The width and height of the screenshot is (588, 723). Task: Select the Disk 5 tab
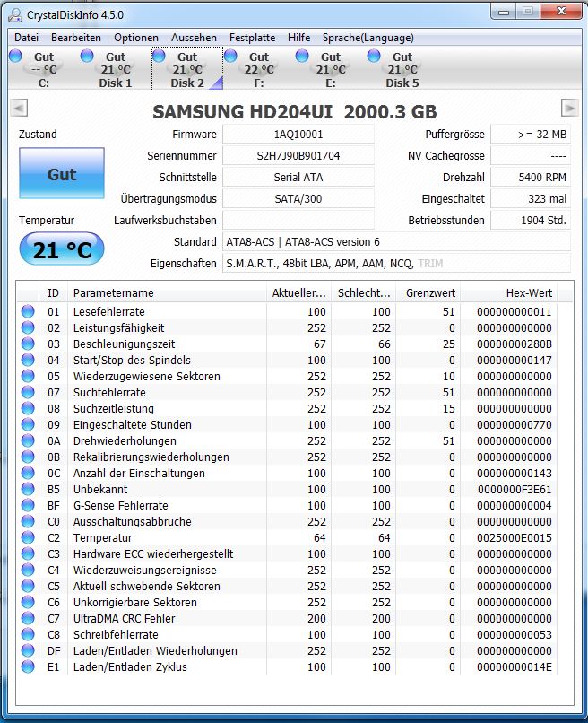tap(402, 69)
